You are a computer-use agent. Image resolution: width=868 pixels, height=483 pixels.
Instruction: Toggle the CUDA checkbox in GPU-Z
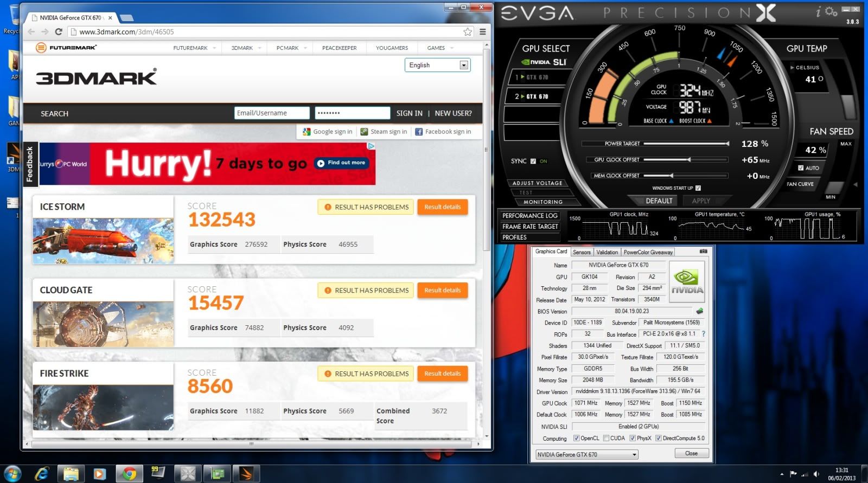(606, 438)
